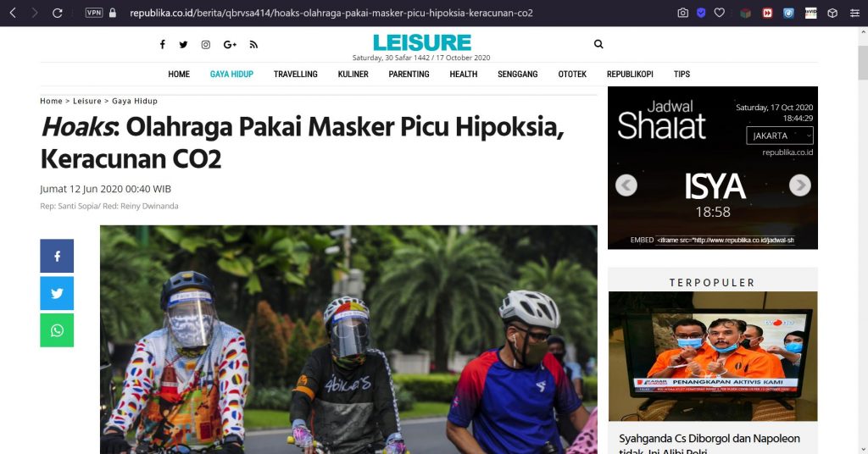The image size is (868, 454).
Task: Open the KULINER menu item
Action: click(x=353, y=74)
